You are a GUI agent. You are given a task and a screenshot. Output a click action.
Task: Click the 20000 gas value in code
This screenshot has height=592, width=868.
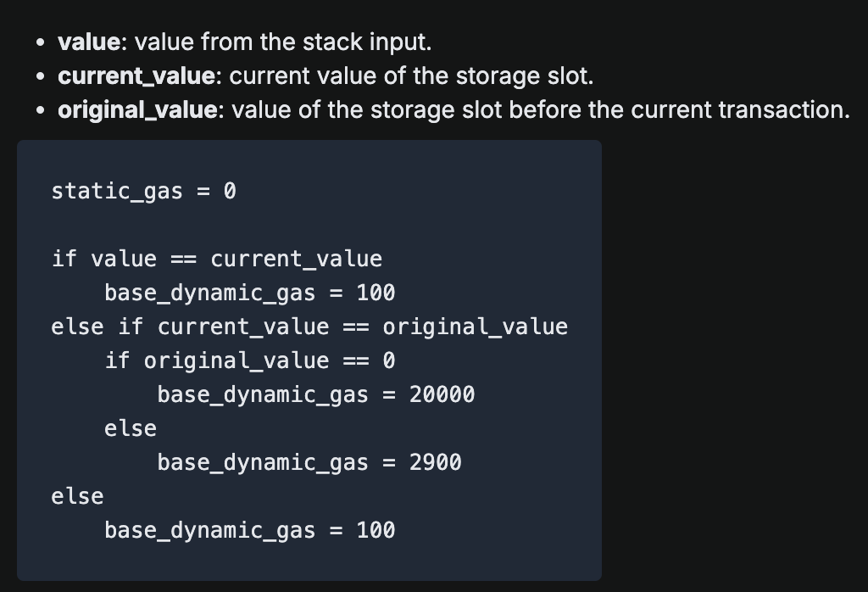(442, 394)
